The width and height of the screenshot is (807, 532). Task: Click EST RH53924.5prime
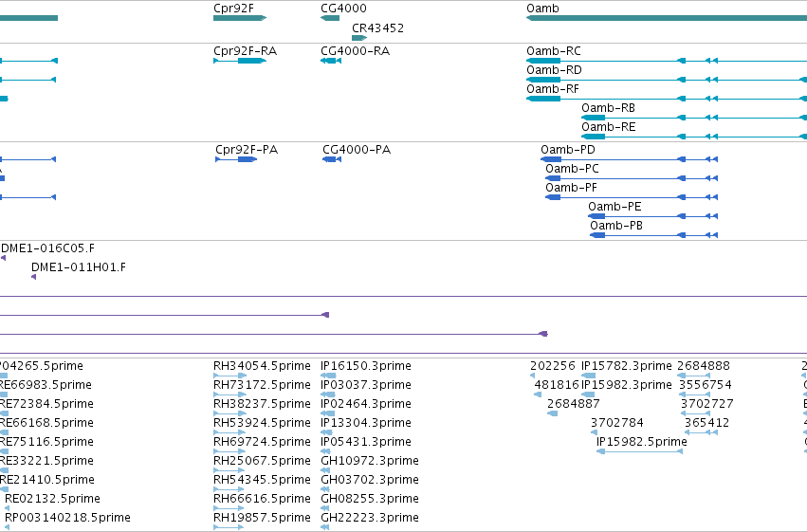(x=262, y=423)
